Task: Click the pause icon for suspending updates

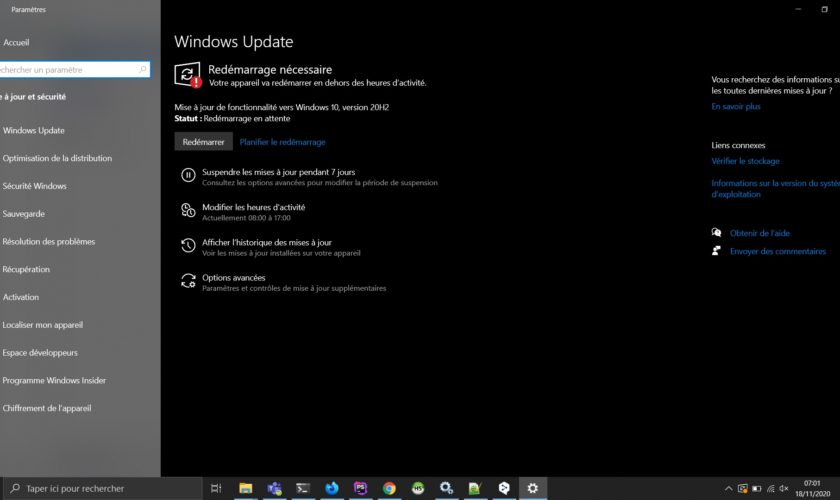Action: (x=187, y=176)
